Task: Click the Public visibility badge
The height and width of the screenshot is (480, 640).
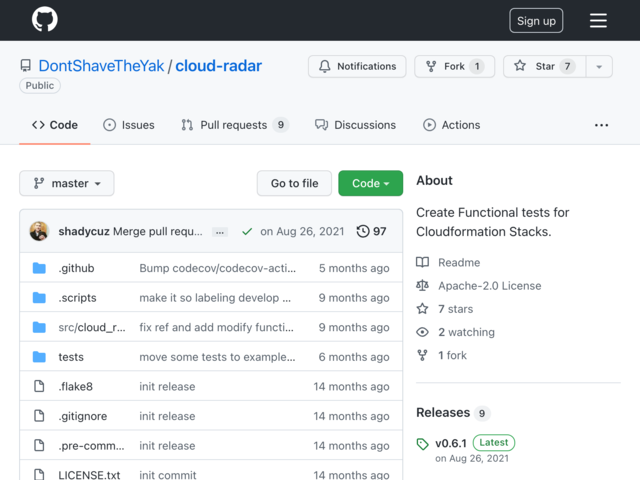Action: pos(40,86)
